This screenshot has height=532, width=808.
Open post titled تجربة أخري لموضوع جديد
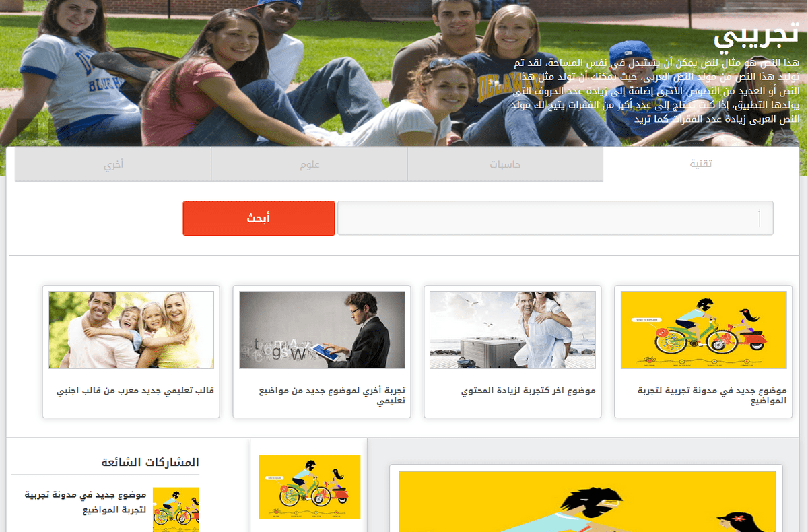[x=333, y=395]
